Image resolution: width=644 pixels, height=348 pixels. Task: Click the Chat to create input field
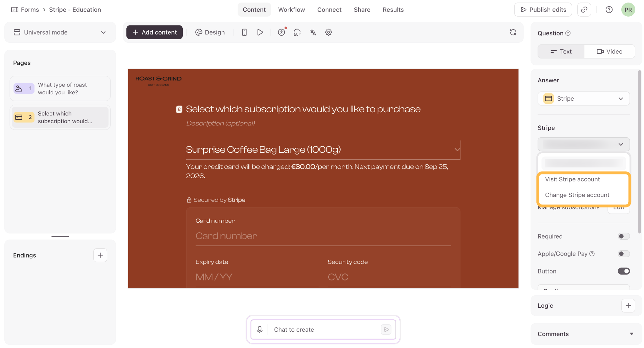pyautogui.click(x=324, y=329)
